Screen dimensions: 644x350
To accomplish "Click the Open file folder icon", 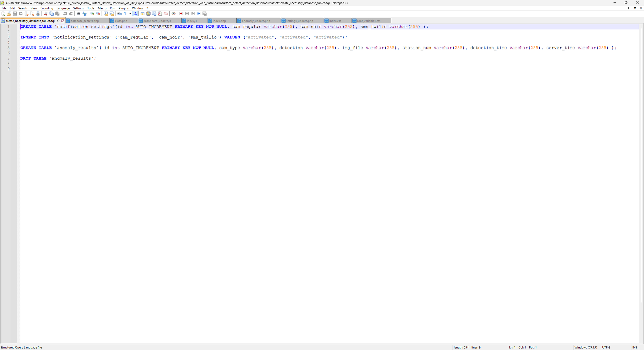I will tap(9, 14).
